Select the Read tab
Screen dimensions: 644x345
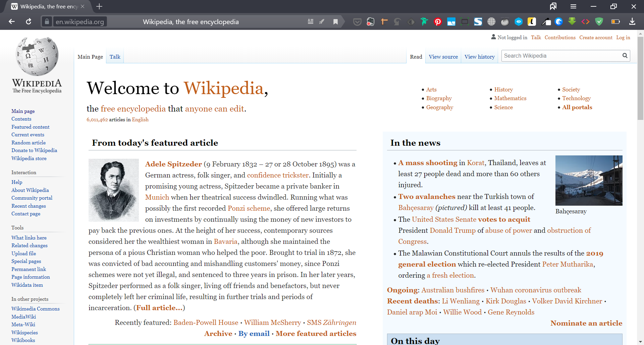point(416,57)
